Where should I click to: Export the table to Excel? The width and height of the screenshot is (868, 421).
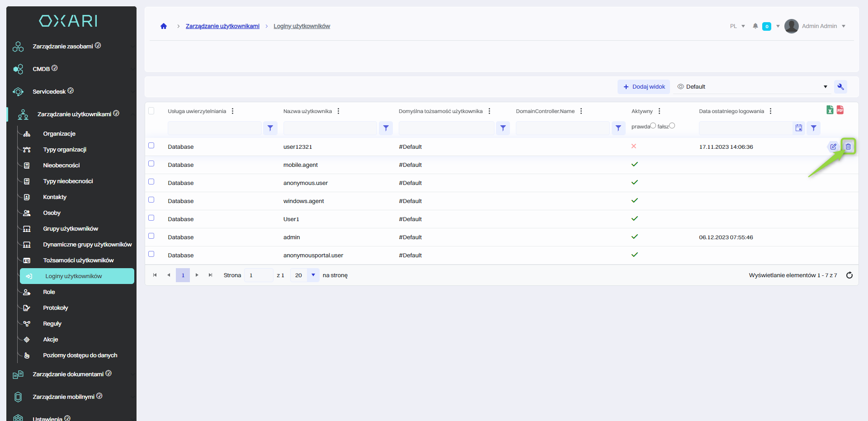(830, 110)
